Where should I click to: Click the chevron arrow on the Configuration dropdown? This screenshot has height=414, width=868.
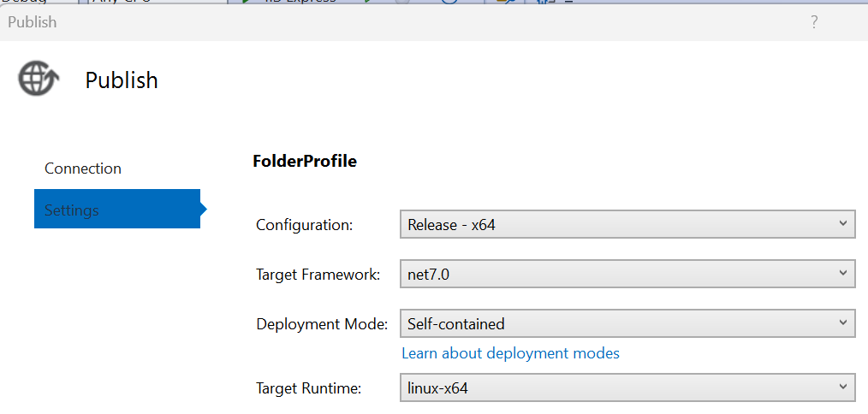pos(842,223)
